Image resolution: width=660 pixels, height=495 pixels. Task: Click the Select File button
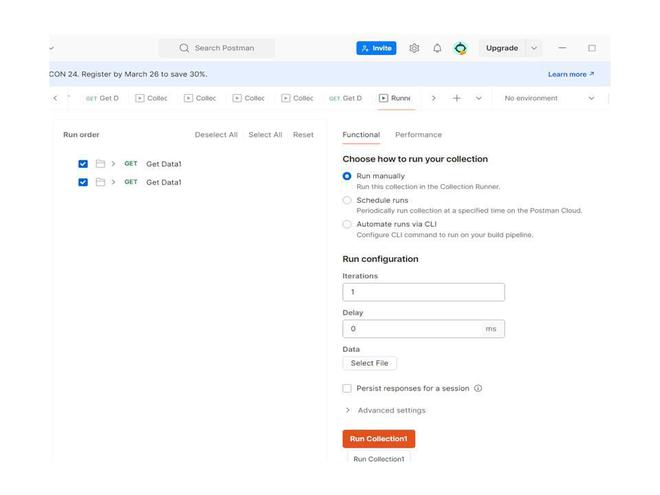click(369, 363)
